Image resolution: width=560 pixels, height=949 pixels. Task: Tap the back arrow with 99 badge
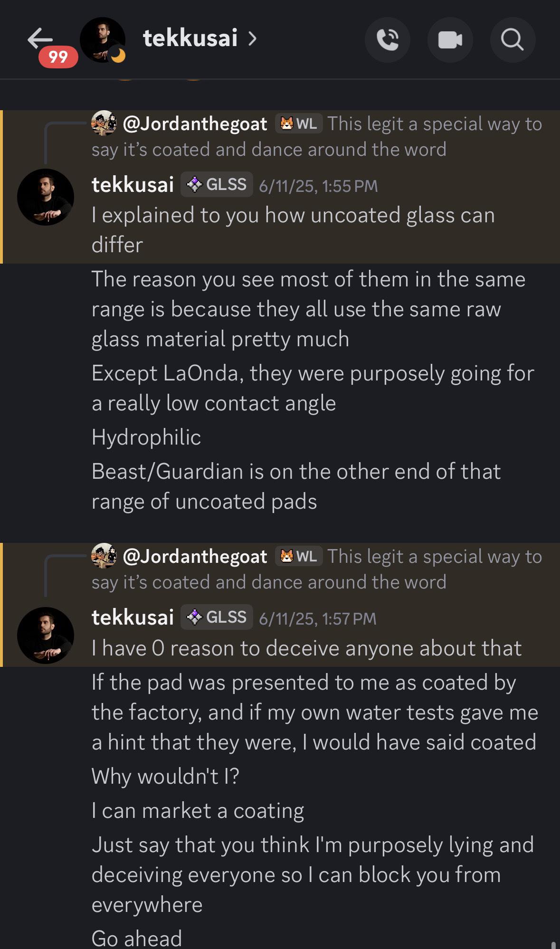coord(40,39)
